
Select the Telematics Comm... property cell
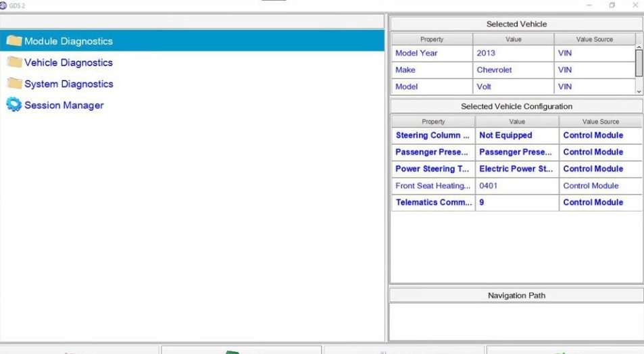click(433, 203)
